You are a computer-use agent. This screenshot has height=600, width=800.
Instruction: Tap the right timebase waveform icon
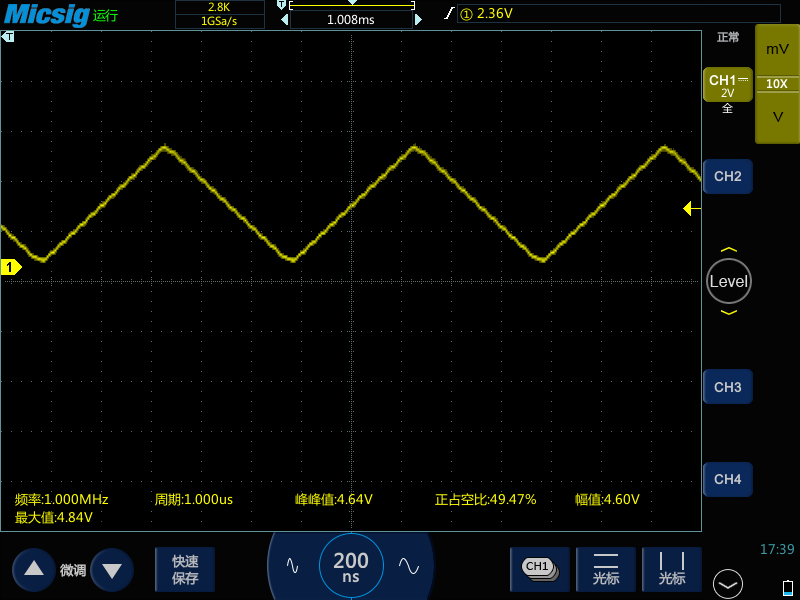pos(408,566)
